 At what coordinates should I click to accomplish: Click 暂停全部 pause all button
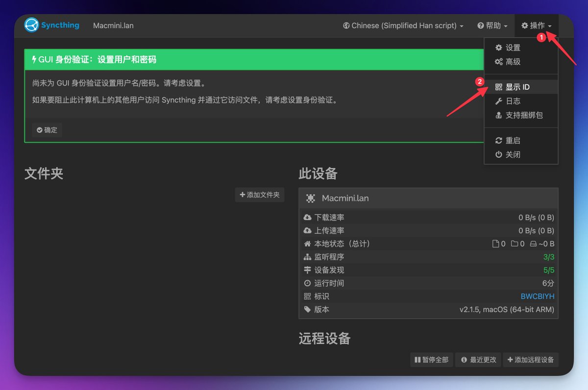click(431, 360)
